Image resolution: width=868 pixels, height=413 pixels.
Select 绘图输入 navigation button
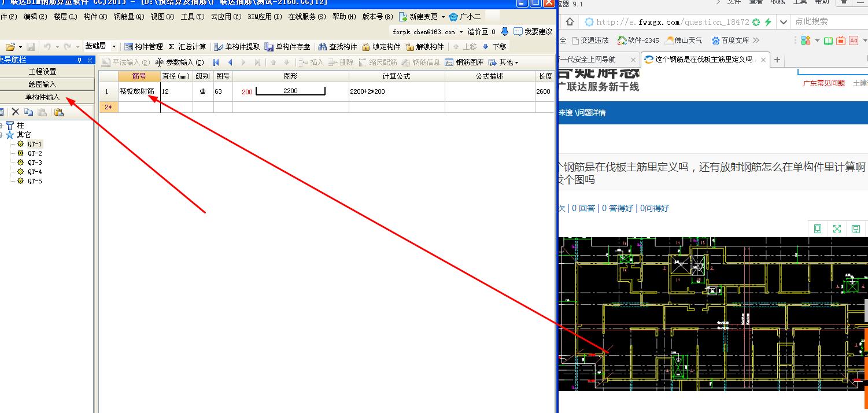[43, 84]
